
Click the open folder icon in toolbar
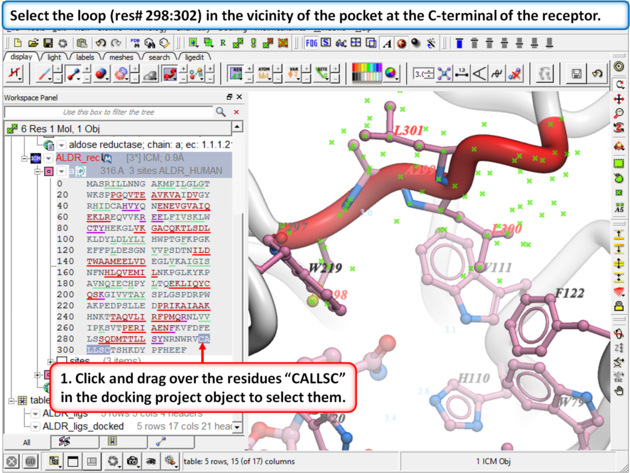tap(30, 44)
